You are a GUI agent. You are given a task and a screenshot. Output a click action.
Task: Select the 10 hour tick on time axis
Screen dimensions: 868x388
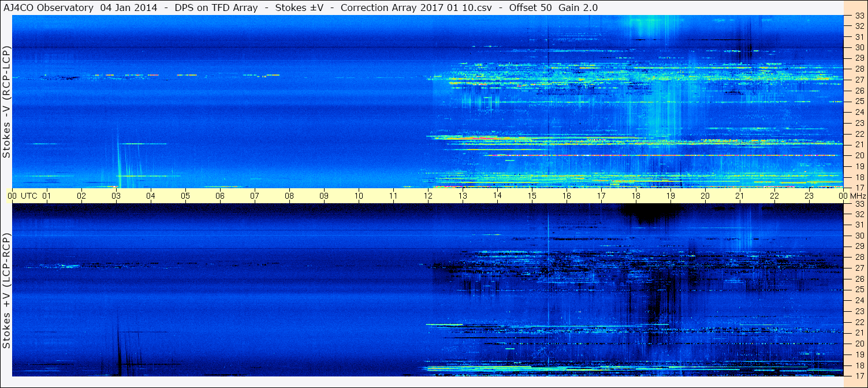click(x=359, y=196)
